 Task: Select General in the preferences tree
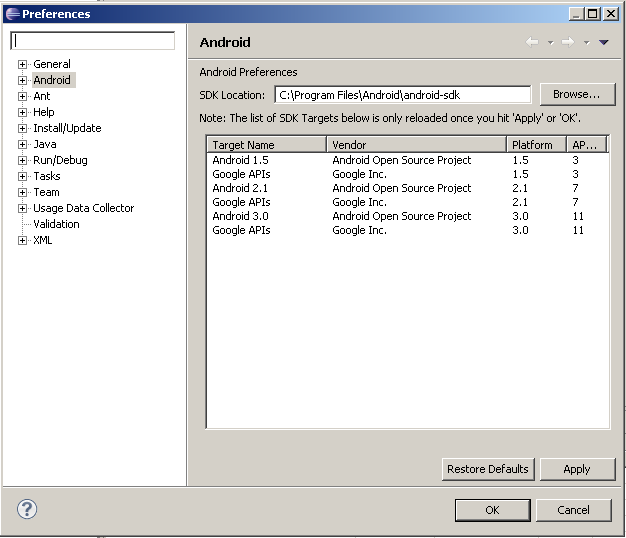pos(52,64)
